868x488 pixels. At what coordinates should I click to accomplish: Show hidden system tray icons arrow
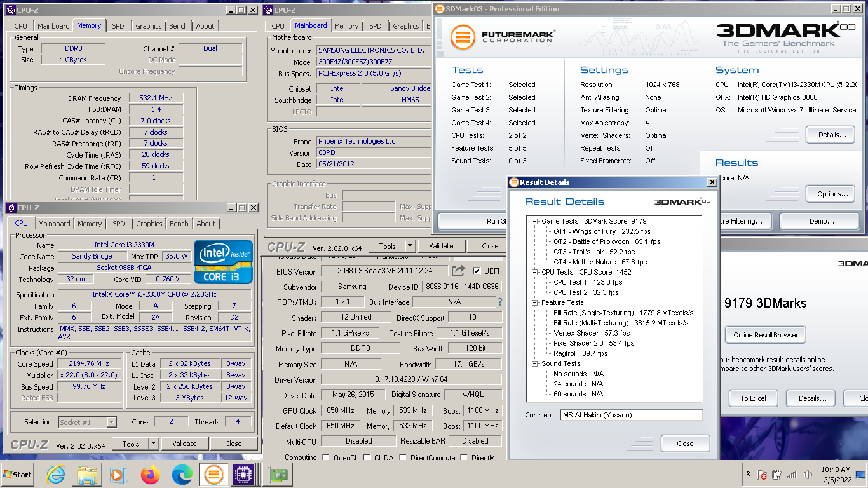[x=747, y=475]
